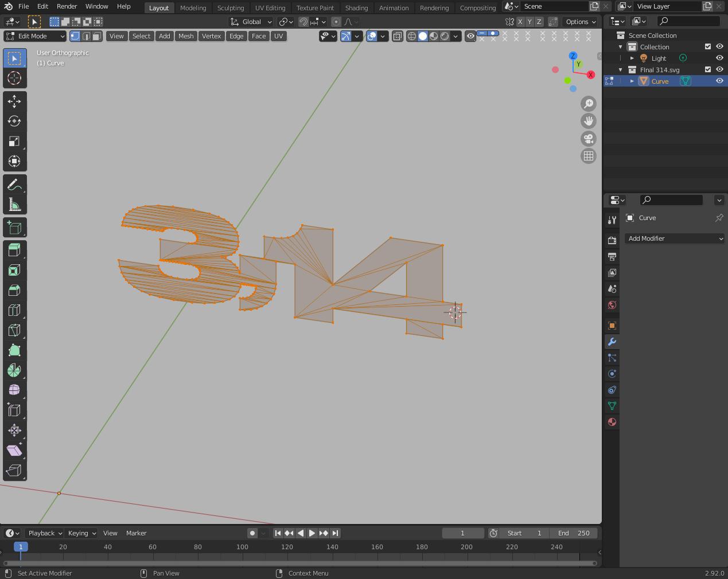
Task: Activate the Rotate tool
Action: coord(14,121)
